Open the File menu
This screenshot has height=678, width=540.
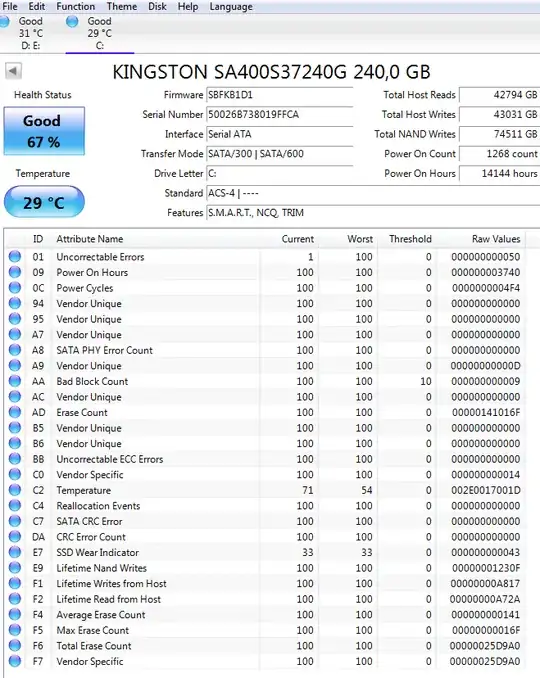point(10,6)
